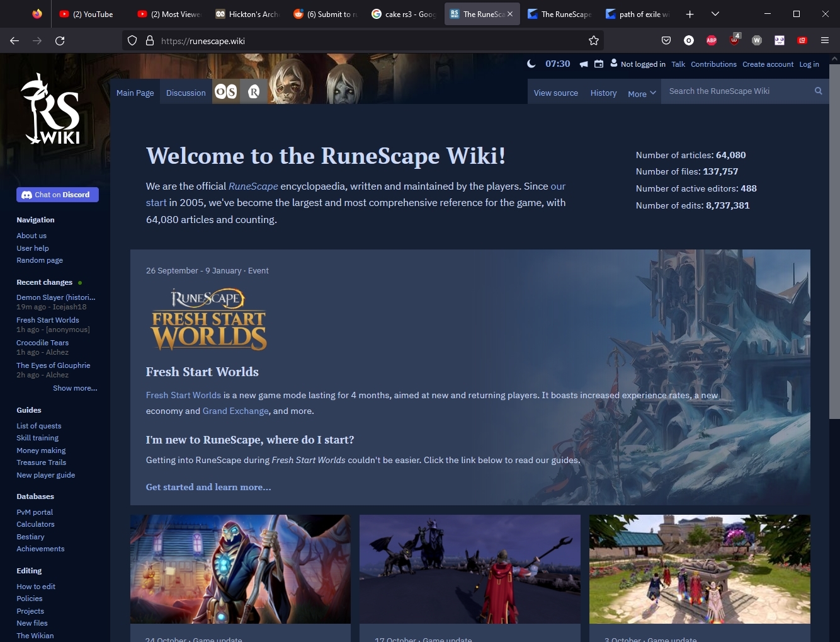Open the megaphone announcements icon

click(x=584, y=64)
